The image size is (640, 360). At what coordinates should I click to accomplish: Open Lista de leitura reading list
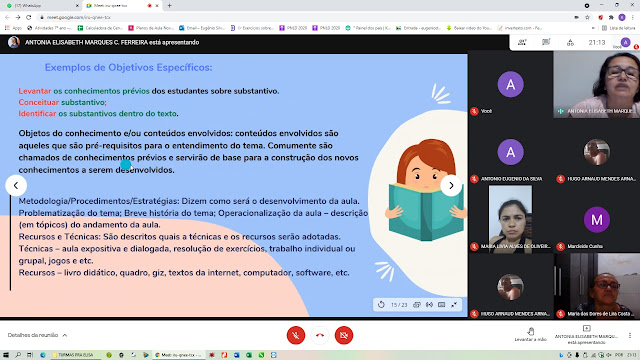[618, 28]
